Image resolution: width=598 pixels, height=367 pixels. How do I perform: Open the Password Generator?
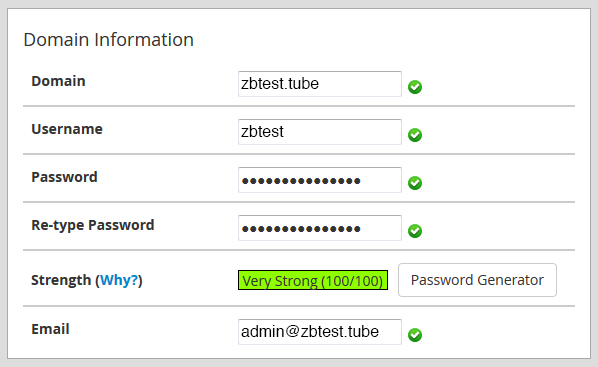(x=477, y=280)
